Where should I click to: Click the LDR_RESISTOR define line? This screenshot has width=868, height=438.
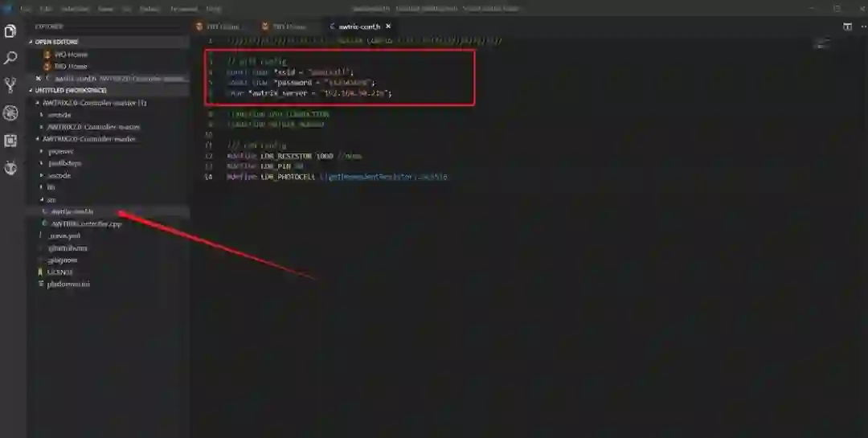coord(294,156)
